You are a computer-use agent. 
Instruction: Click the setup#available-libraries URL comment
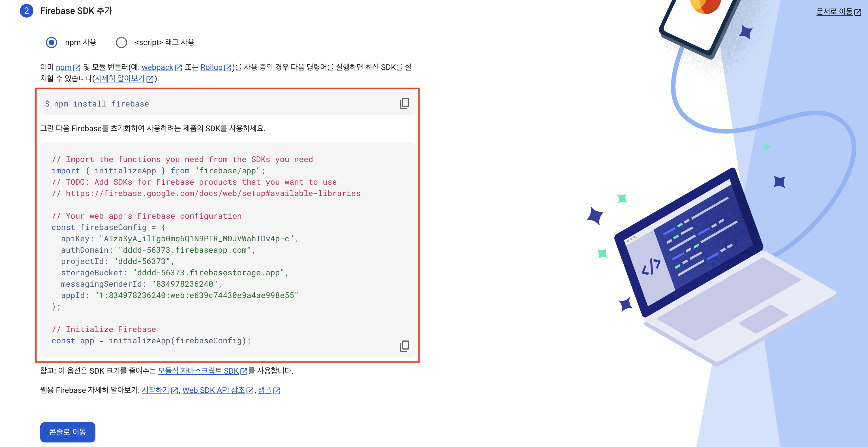206,193
